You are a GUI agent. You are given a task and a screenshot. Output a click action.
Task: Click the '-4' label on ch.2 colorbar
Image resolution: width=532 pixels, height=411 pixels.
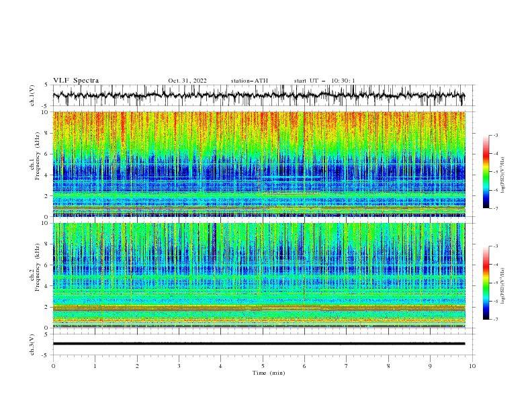click(x=495, y=265)
